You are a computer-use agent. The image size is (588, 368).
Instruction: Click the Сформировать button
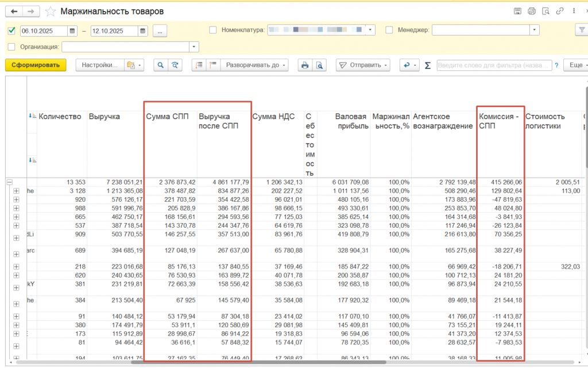(x=36, y=65)
